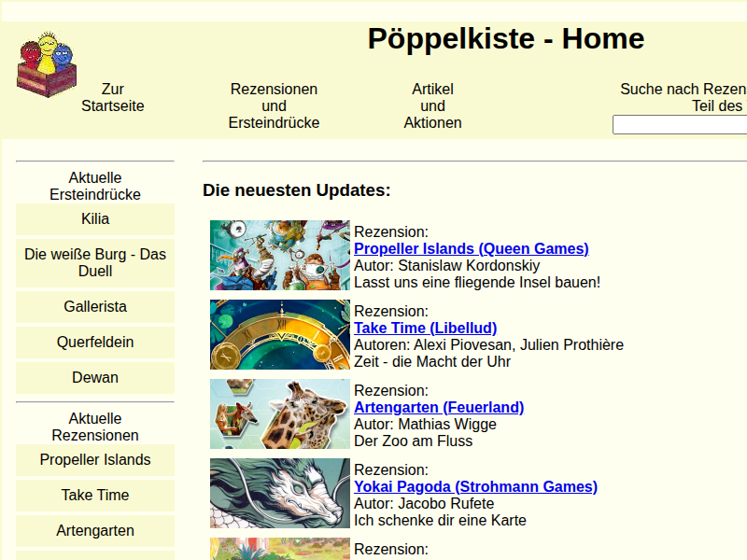This screenshot has width=747, height=560.
Task: Open the Take Time clock thumbnail
Action: pos(279,335)
